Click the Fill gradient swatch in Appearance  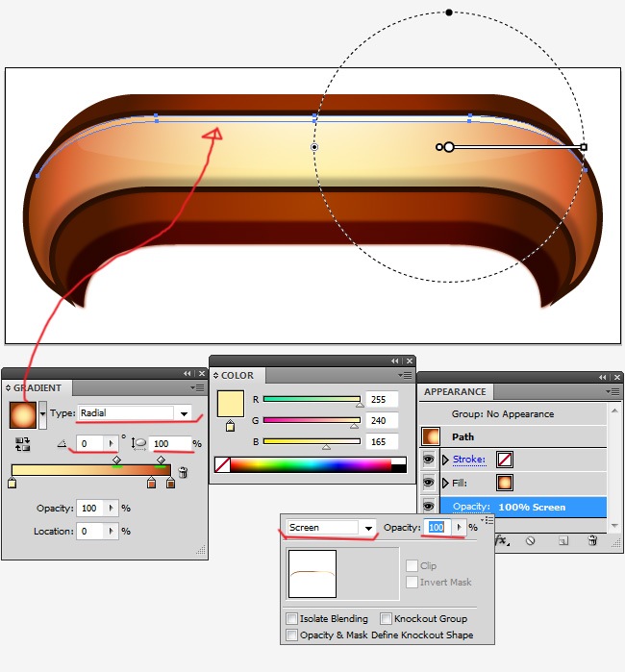click(x=505, y=483)
